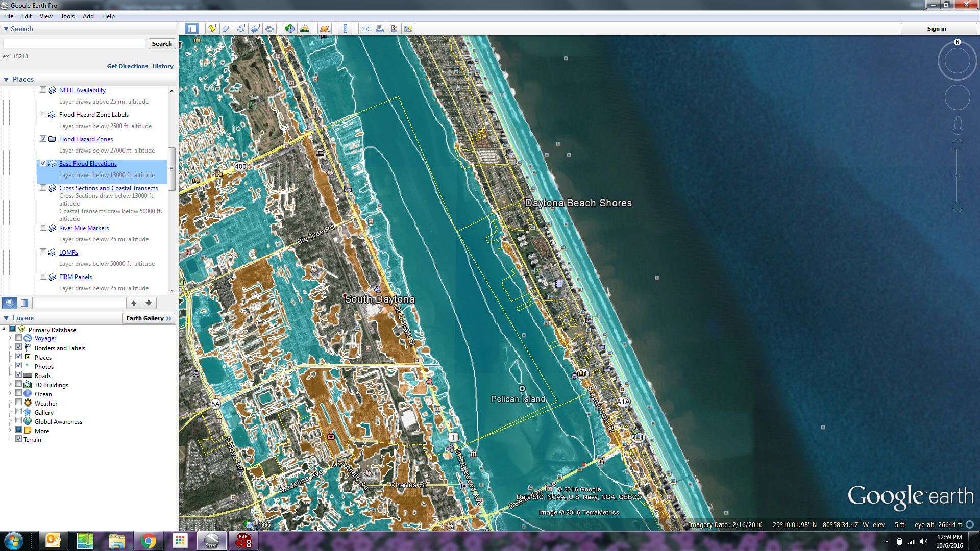Select the ruler measurement tool
Screen dimensions: 980x551
tap(346, 29)
